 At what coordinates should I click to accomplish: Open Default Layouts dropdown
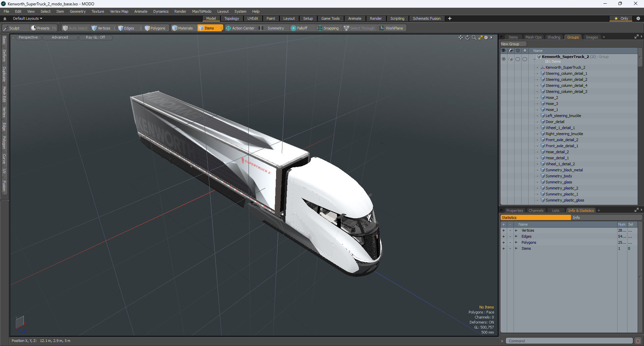coord(28,18)
